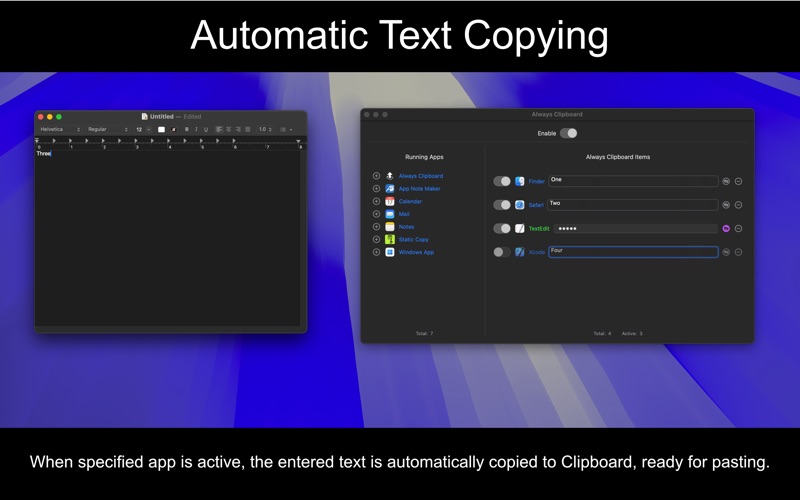800x500 pixels.
Task: Add Calendar with its plus icon
Action: pyautogui.click(x=377, y=201)
